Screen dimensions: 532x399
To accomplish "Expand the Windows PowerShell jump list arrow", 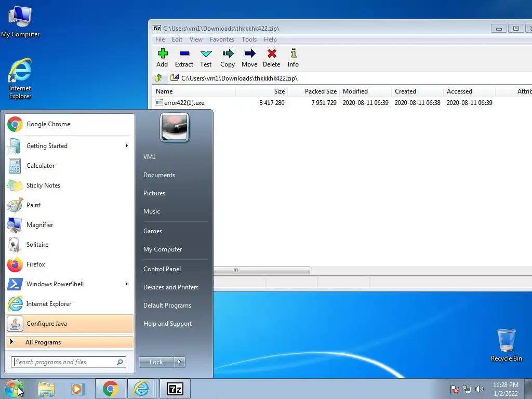I will tap(127, 284).
